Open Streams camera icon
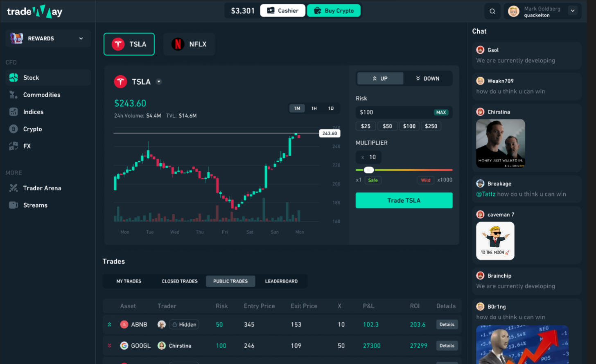The image size is (596, 364). pos(14,205)
